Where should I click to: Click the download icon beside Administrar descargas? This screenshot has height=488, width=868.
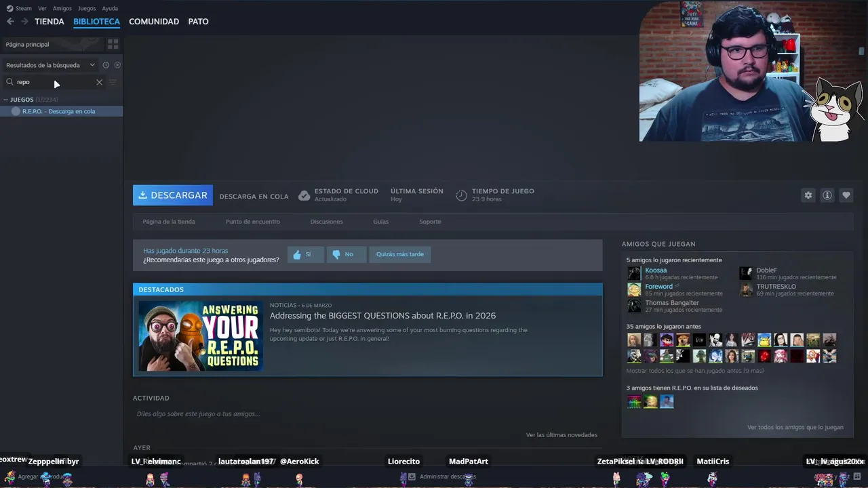(412, 476)
